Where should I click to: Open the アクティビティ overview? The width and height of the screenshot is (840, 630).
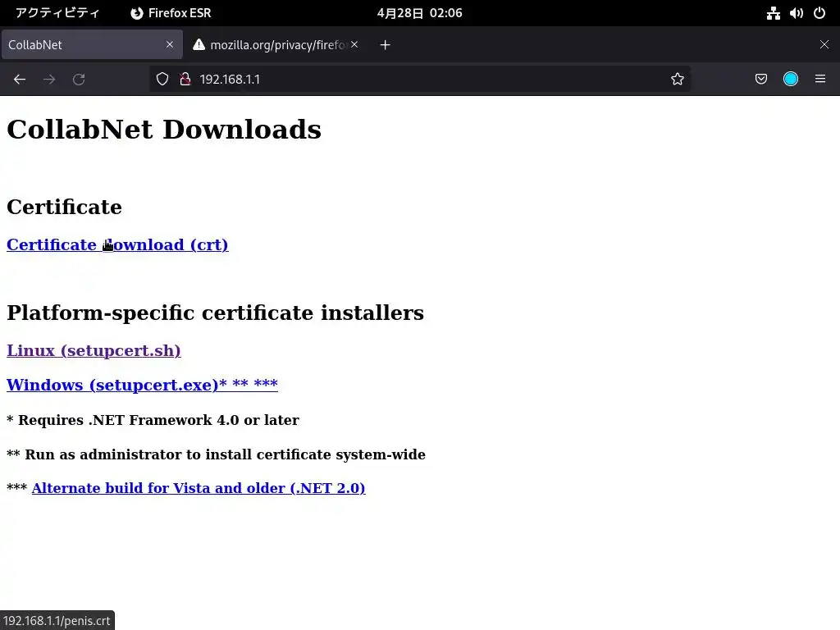point(57,13)
